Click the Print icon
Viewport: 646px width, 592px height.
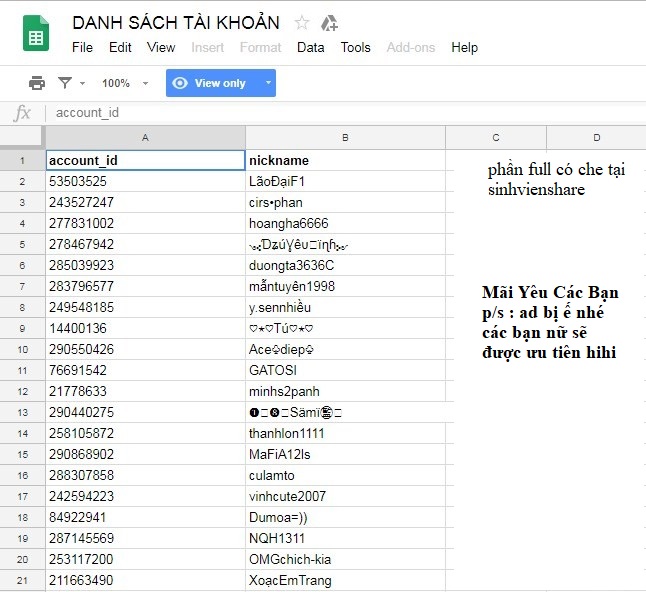pyautogui.click(x=37, y=83)
